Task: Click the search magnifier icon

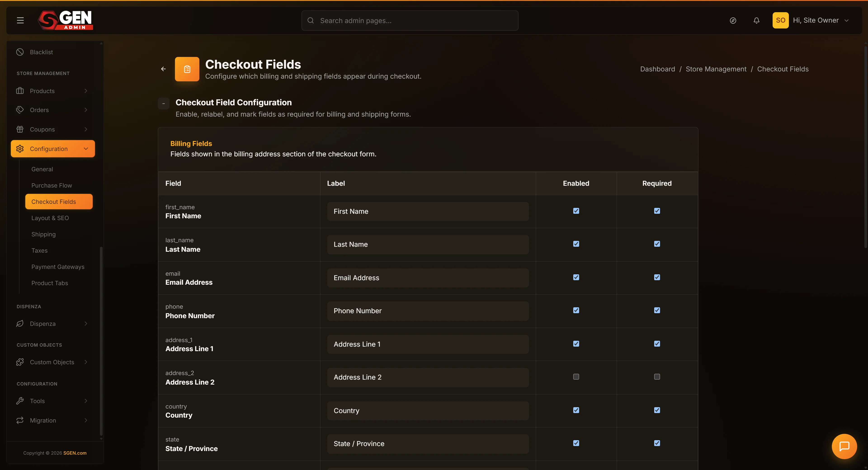Action: tap(311, 21)
